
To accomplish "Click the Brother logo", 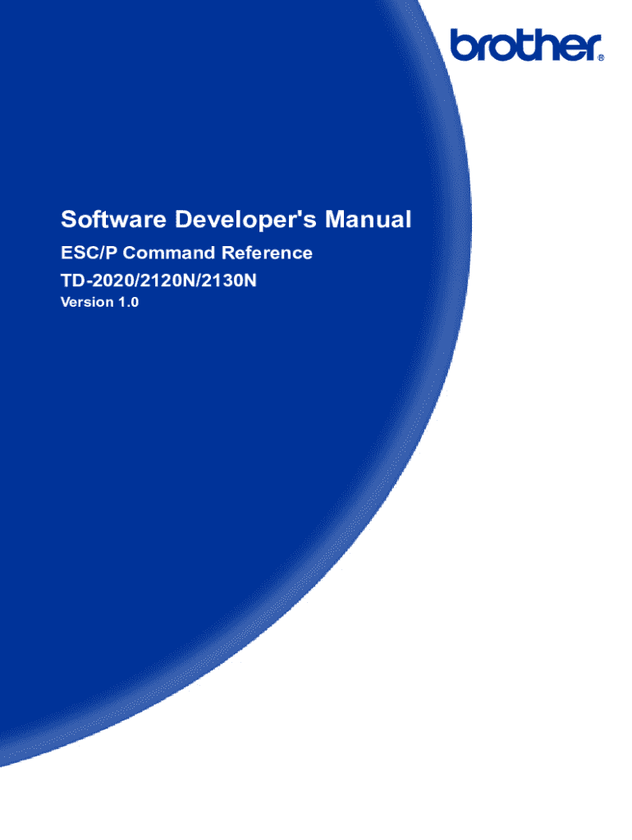I will (x=525, y=44).
